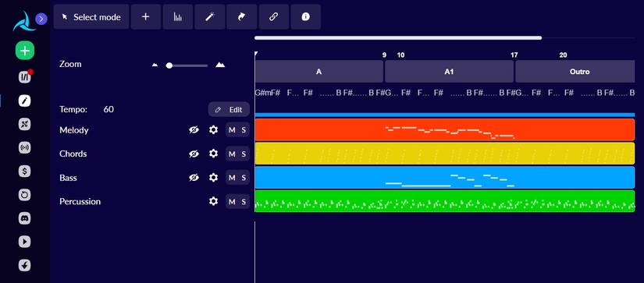
Task: Open the bar chart levels tool
Action: coord(177,17)
